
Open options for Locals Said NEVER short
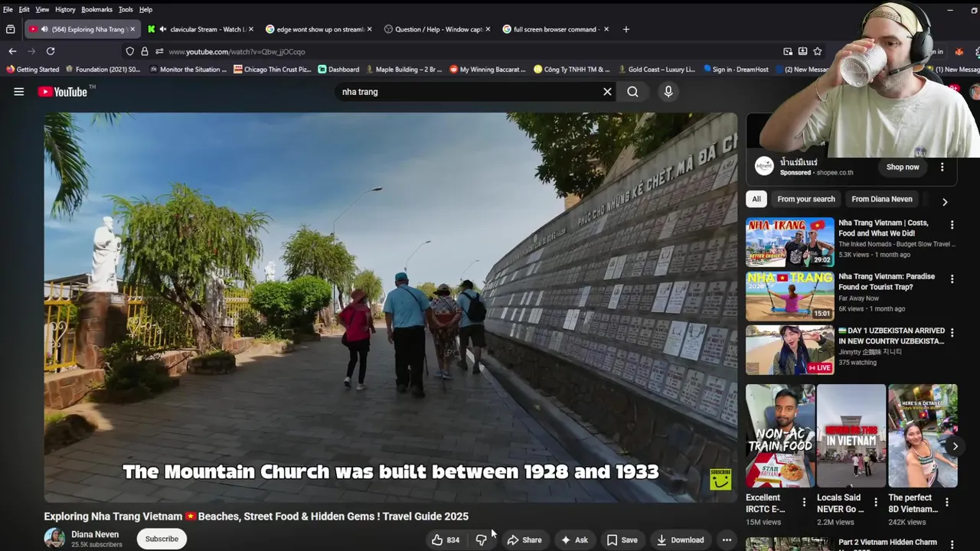876,502
